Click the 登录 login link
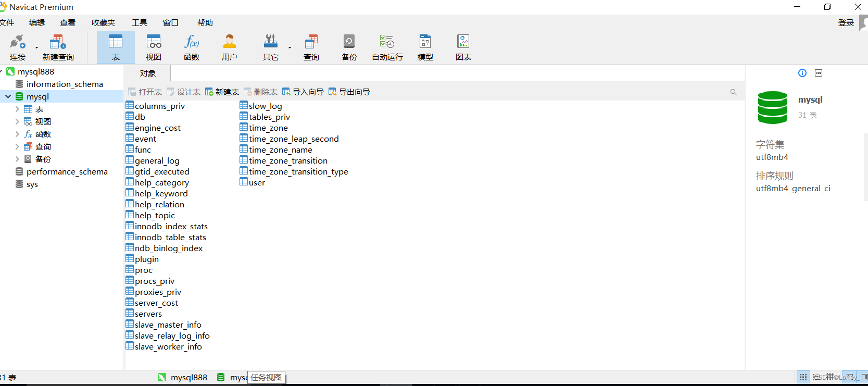This screenshot has height=386, width=868. [846, 22]
